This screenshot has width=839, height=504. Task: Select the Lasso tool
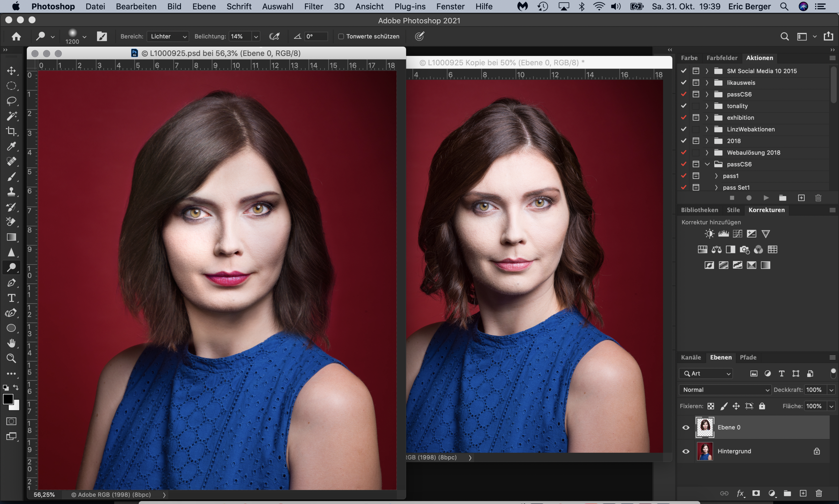11,101
